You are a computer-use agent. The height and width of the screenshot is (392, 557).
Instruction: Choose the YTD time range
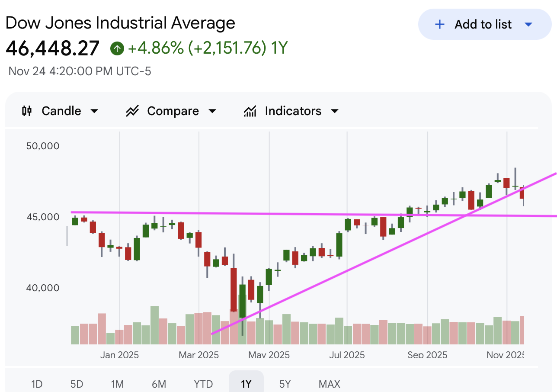[x=203, y=384]
